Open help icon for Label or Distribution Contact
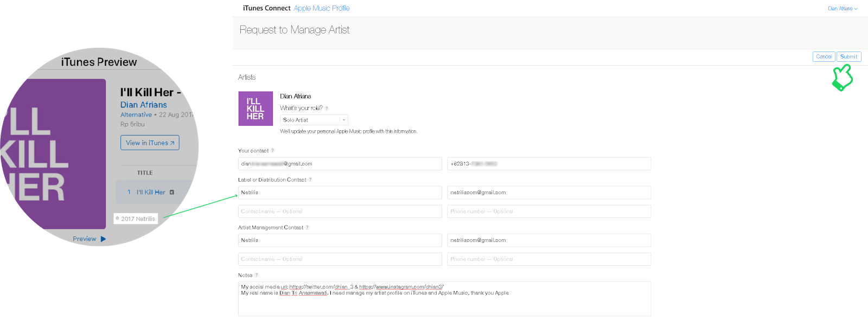The image size is (868, 320). tap(310, 180)
